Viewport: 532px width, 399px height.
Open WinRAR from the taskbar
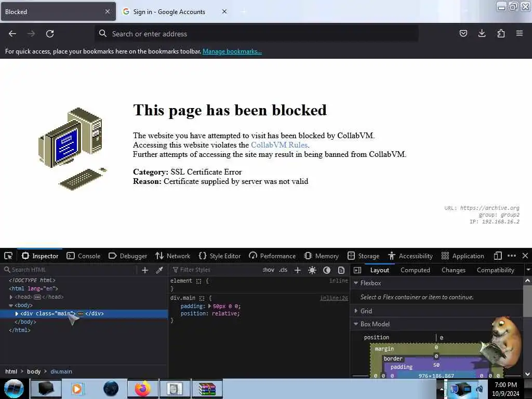pos(207,389)
